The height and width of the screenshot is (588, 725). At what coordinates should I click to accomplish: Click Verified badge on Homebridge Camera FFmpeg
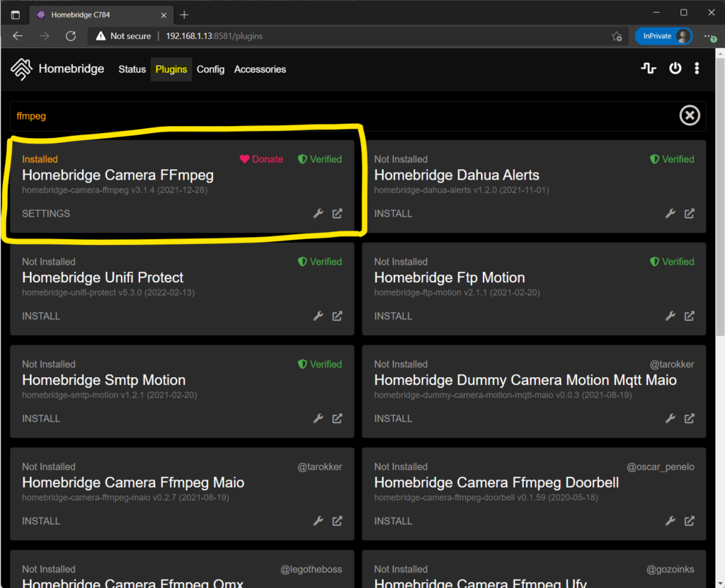click(x=320, y=159)
